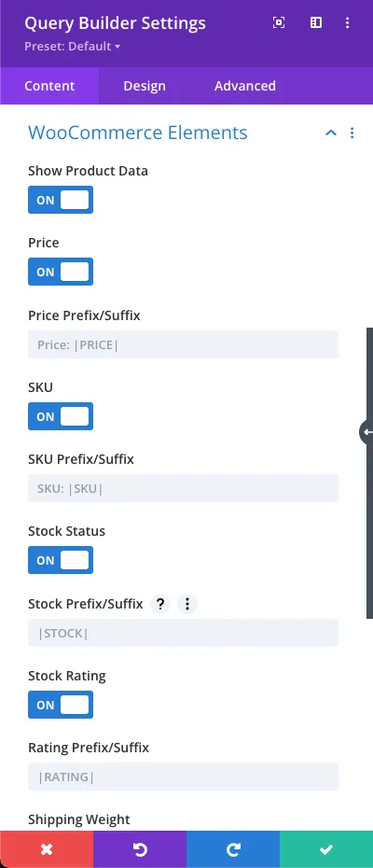Click the red discard changes X button

47,849
